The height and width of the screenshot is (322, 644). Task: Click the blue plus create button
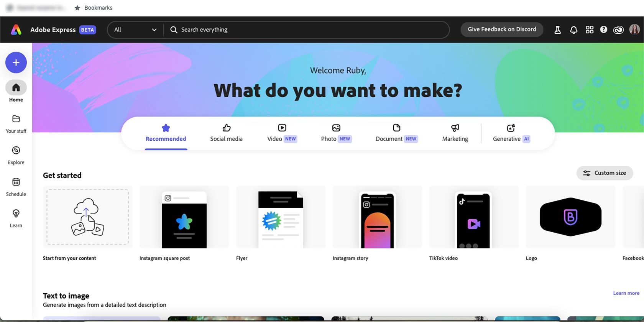point(16,62)
